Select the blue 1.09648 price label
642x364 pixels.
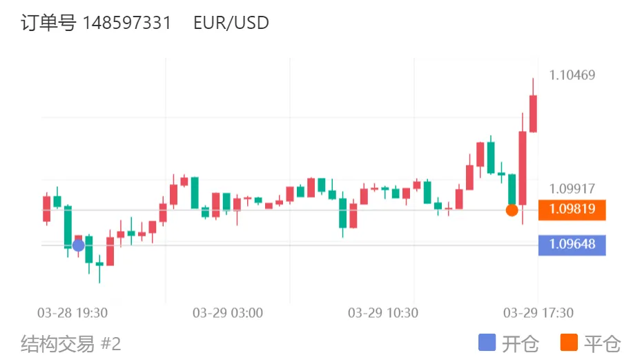pyautogui.click(x=572, y=245)
